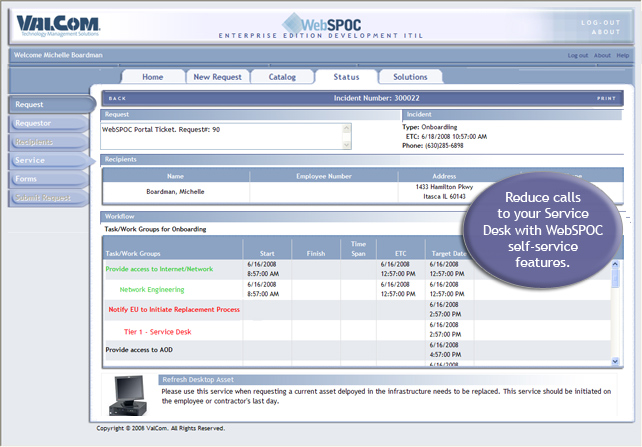This screenshot has width=642, height=447.
Task: Click the Log out link in welcome bar
Action: click(x=578, y=55)
